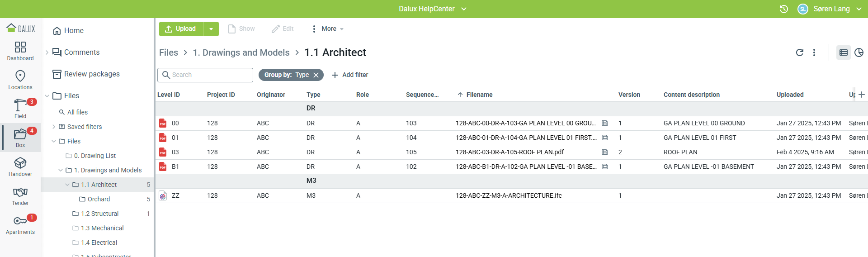Remove the Group by Type filter
The image size is (868, 257).
click(x=316, y=75)
